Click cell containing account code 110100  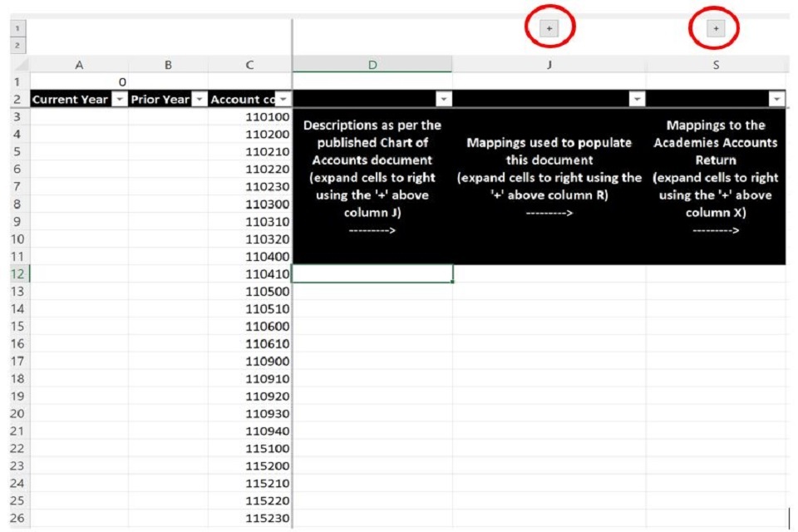[249, 117]
